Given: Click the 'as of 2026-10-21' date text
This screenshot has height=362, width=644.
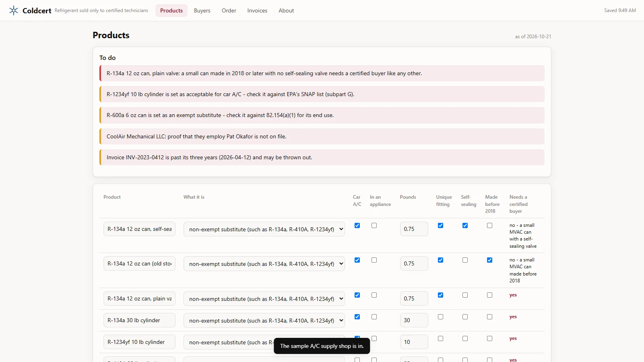Looking at the screenshot, I should pyautogui.click(x=533, y=37).
